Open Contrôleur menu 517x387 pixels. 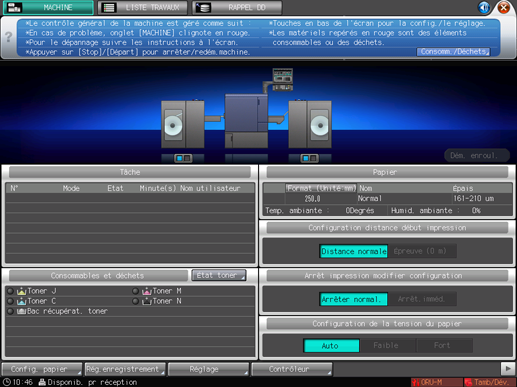point(292,369)
